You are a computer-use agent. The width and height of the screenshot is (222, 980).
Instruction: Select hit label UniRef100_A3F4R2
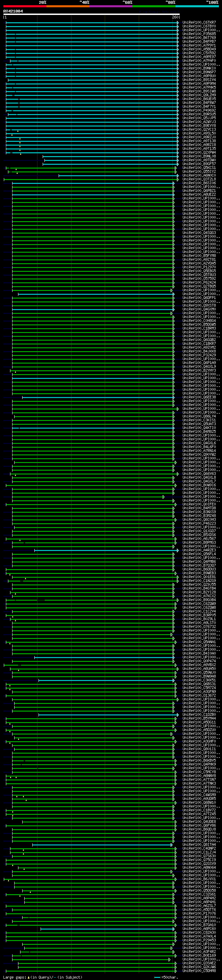coord(199,951)
